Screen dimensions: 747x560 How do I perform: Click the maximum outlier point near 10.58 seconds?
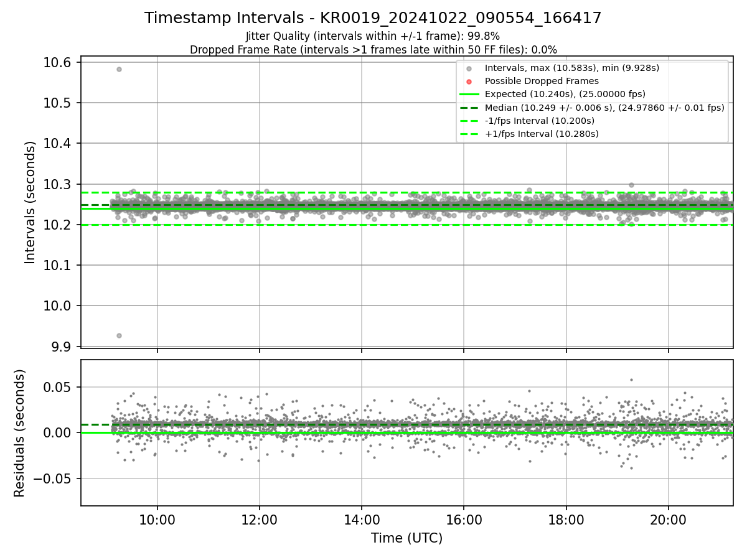click(119, 69)
